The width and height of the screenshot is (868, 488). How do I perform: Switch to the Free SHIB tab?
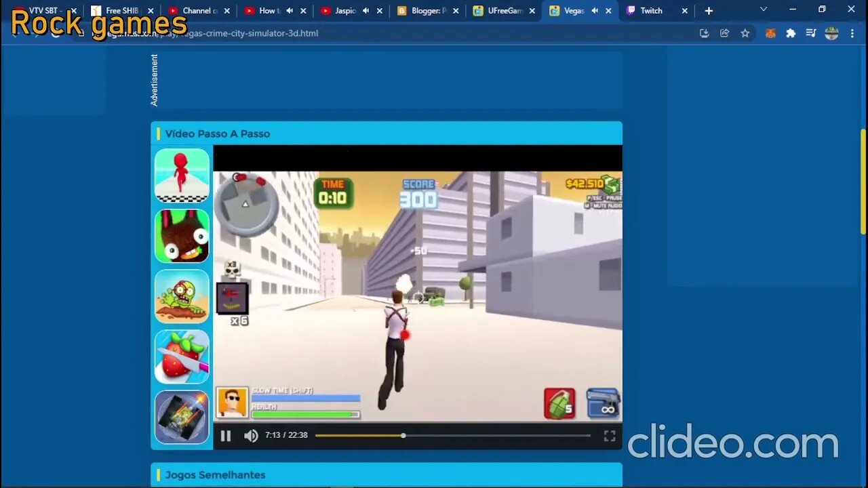122,11
